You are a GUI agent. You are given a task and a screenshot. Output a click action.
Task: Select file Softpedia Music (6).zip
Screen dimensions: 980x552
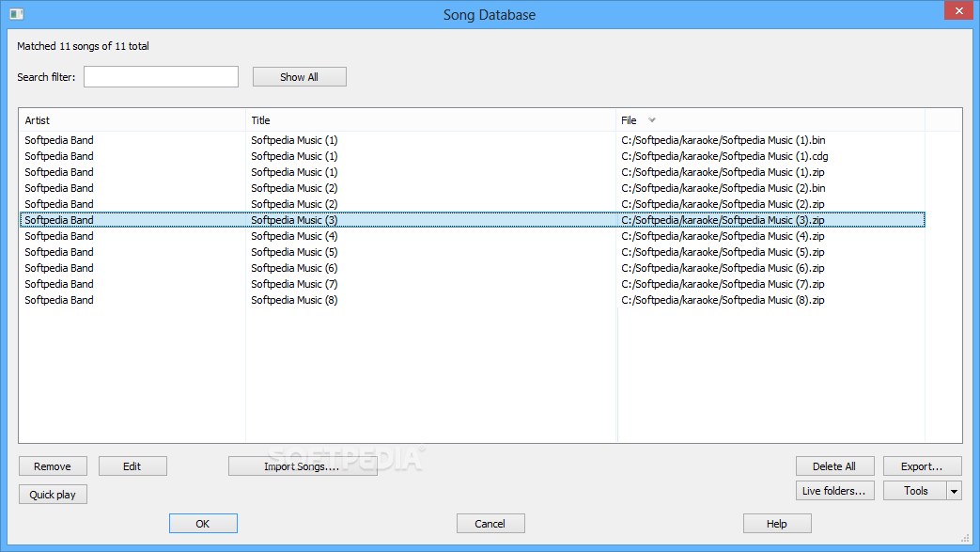click(x=723, y=268)
